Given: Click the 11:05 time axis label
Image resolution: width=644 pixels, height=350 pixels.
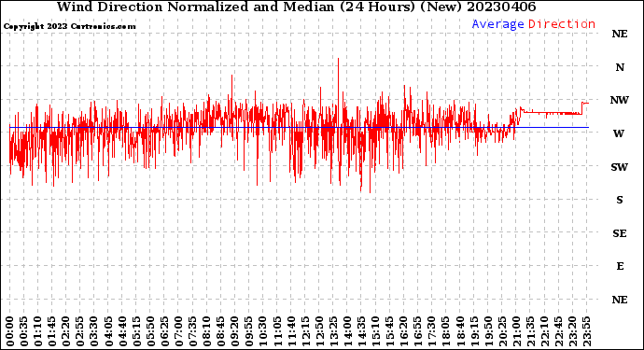Looking at the screenshot, I should [x=277, y=331].
